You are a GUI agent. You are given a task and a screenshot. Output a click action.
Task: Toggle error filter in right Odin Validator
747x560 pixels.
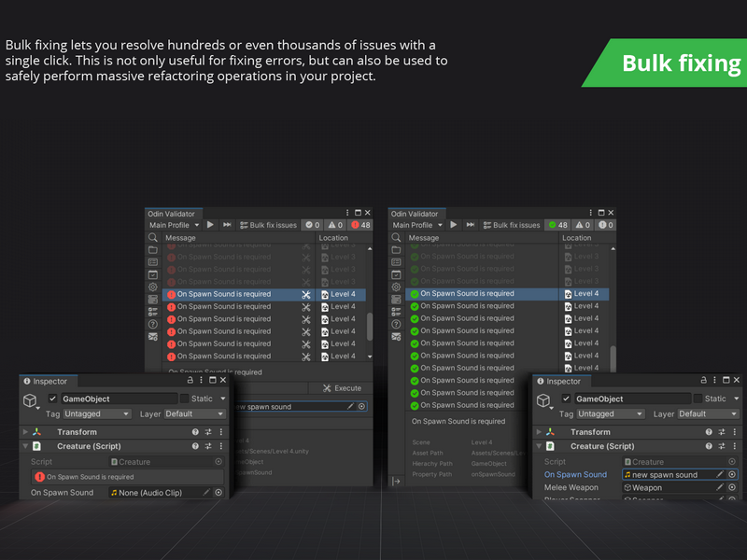coord(606,225)
